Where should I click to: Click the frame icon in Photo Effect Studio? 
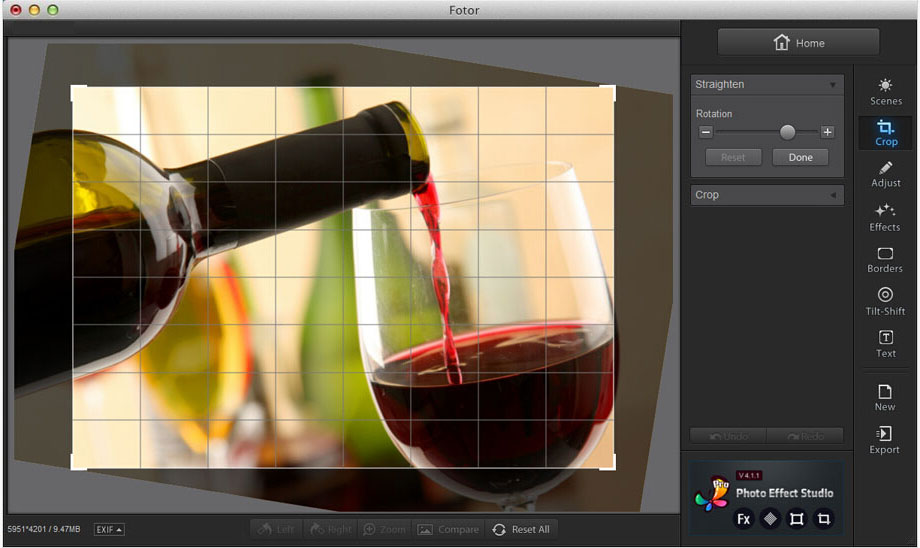click(x=796, y=519)
